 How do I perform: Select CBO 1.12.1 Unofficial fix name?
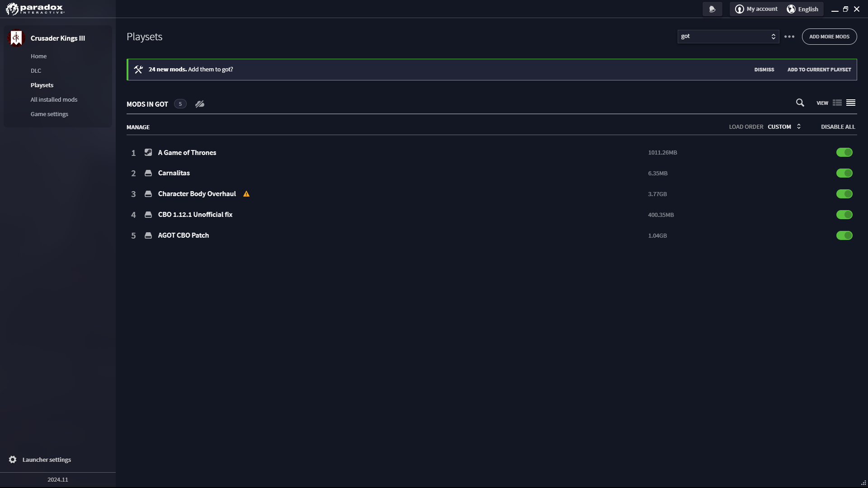pos(195,215)
